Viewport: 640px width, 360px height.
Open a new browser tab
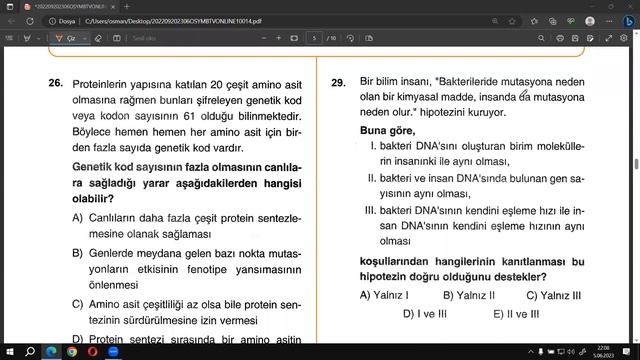pyautogui.click(x=127, y=7)
